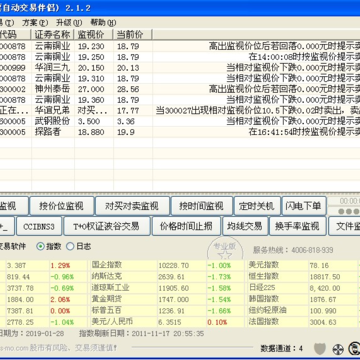The height and width of the screenshot is (360, 360).
Task: Click the 恒生指数 index name
Action: [x=264, y=276]
